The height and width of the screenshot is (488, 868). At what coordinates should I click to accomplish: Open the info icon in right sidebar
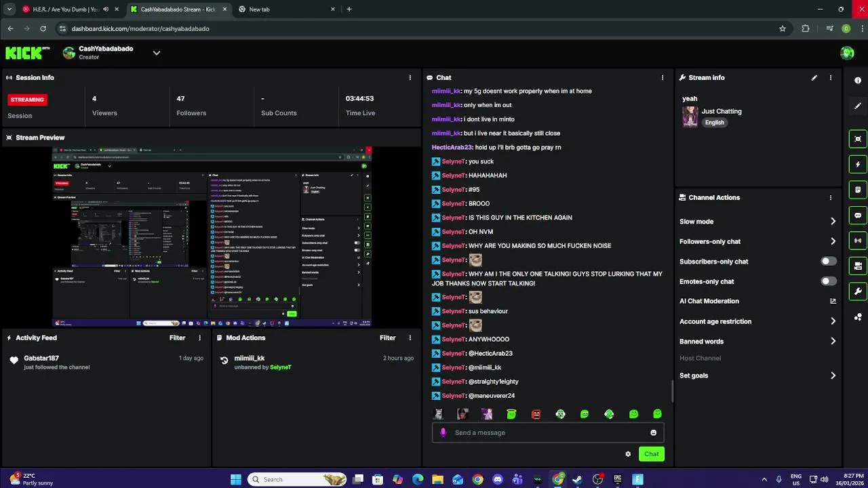[858, 81]
